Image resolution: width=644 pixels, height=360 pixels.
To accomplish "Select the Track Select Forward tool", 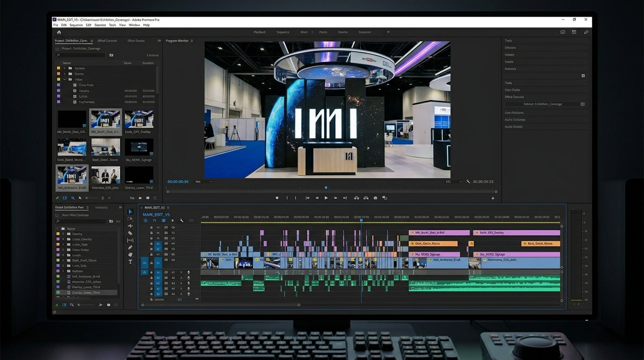I will click(130, 219).
